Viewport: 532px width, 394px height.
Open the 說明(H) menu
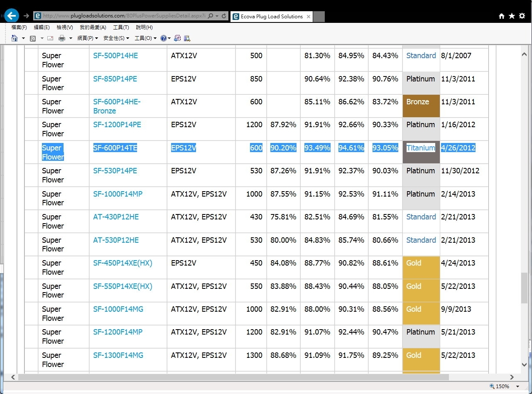click(144, 27)
